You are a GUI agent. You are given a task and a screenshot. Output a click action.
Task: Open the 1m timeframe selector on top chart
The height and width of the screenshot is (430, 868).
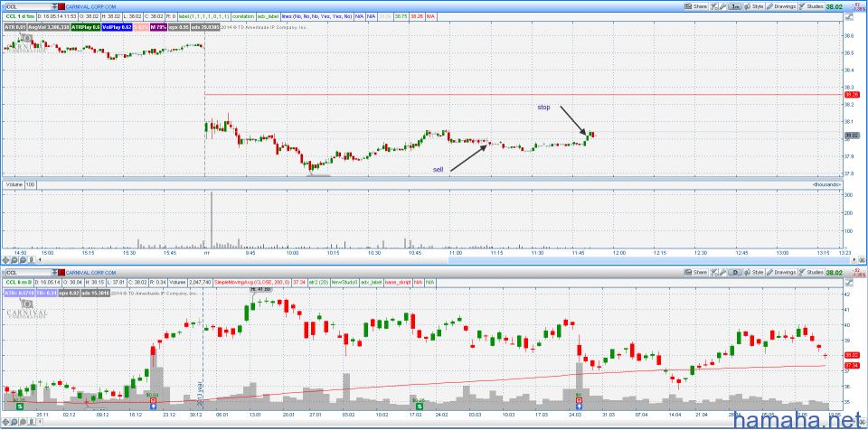[734, 6]
